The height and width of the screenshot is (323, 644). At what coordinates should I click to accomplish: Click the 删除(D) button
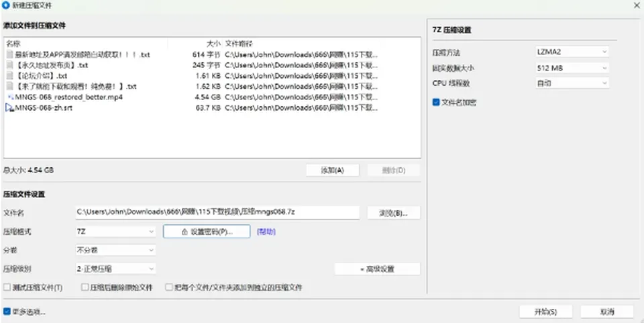tap(394, 170)
